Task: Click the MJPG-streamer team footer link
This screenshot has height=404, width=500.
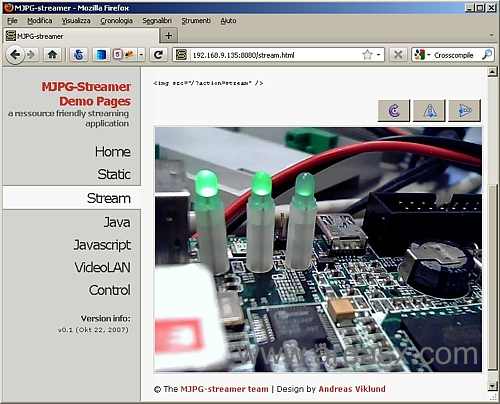Action: 224,389
